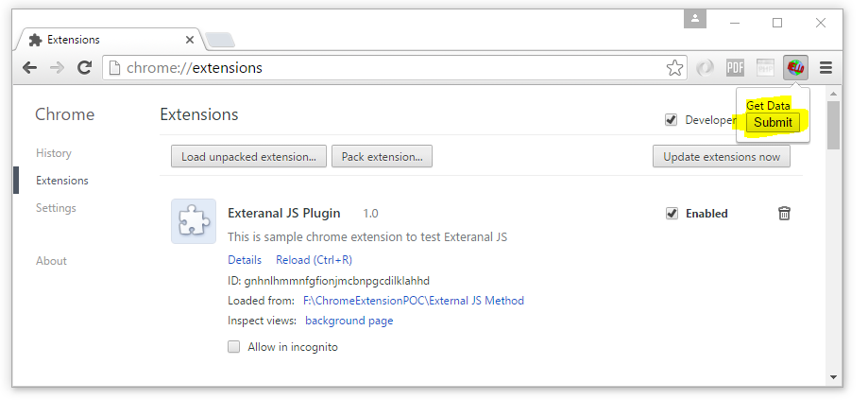The height and width of the screenshot is (400, 868).
Task: Open Settings in the sidebar
Action: 56,208
